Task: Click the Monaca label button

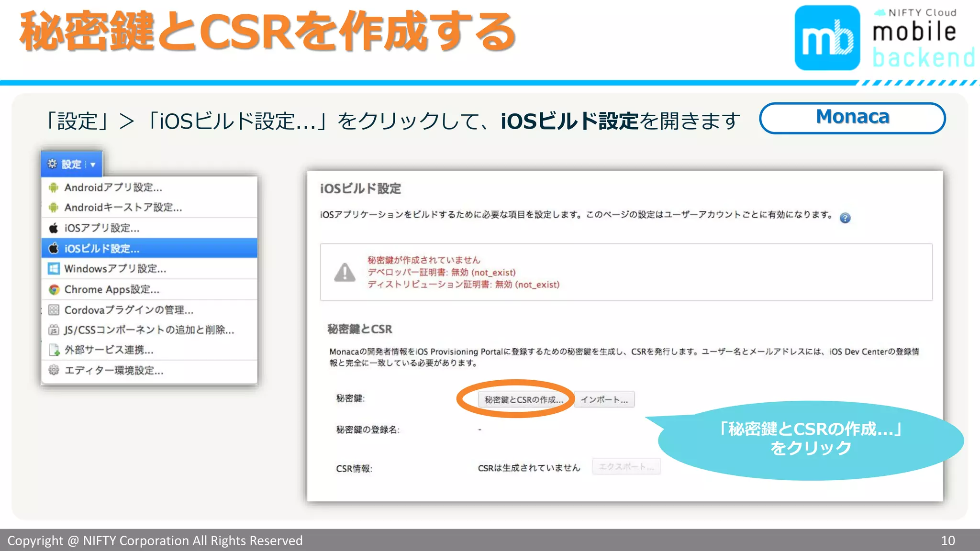Action: tap(852, 118)
